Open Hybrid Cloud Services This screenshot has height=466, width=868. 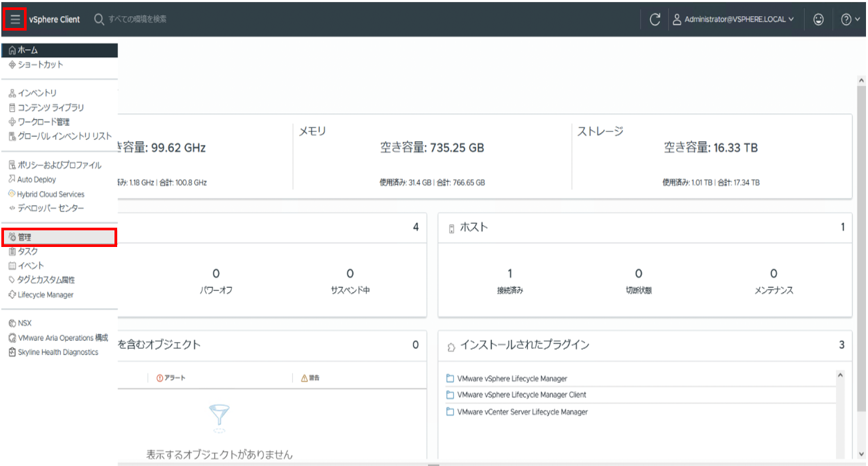tap(59, 194)
